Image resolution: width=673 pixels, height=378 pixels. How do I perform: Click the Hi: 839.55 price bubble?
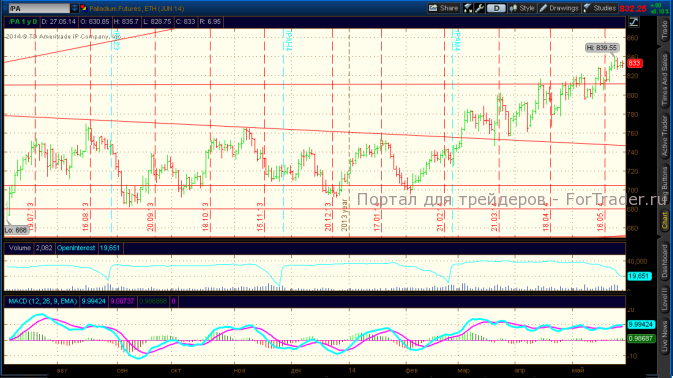pyautogui.click(x=601, y=48)
